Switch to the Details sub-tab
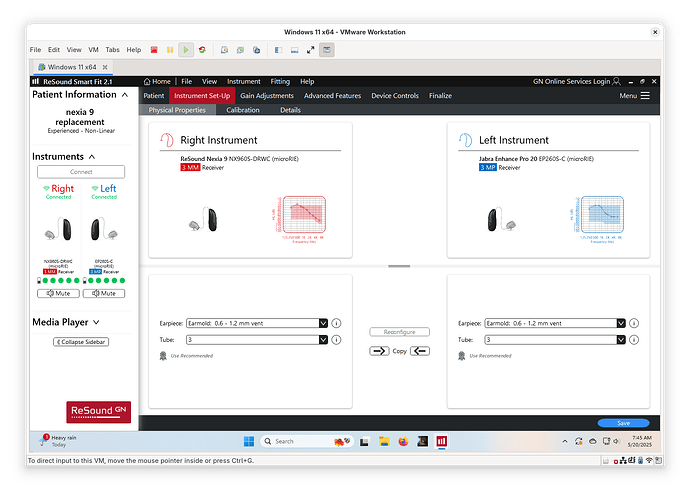This screenshot has width=690, height=495. (290, 110)
